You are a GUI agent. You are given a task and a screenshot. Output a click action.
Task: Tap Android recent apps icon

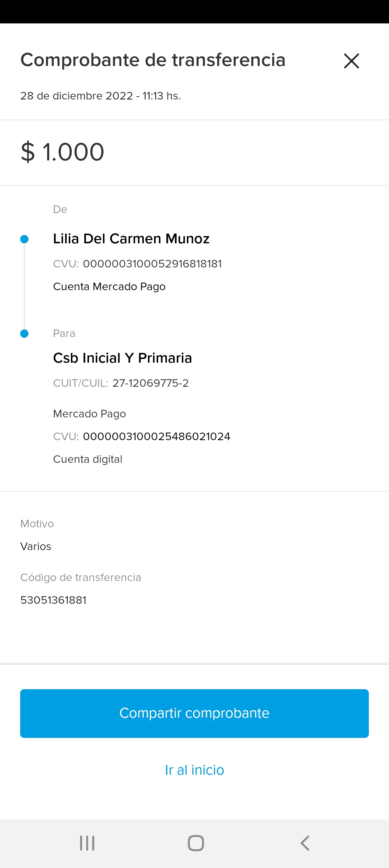point(87,843)
